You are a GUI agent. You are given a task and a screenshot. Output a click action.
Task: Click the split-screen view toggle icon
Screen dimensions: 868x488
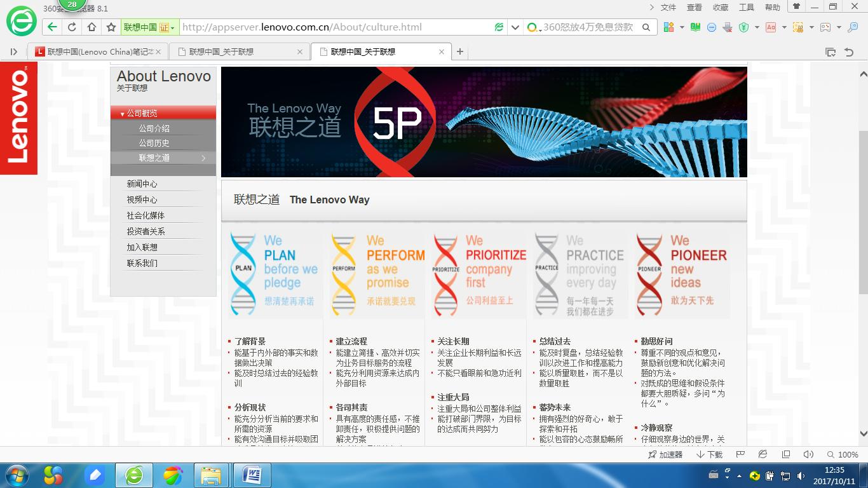786,454
